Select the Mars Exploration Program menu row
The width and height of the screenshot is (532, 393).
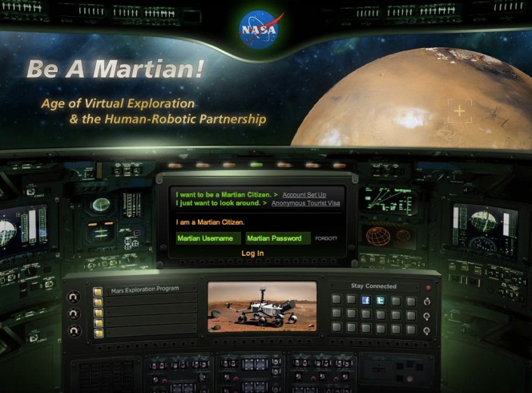click(144, 290)
